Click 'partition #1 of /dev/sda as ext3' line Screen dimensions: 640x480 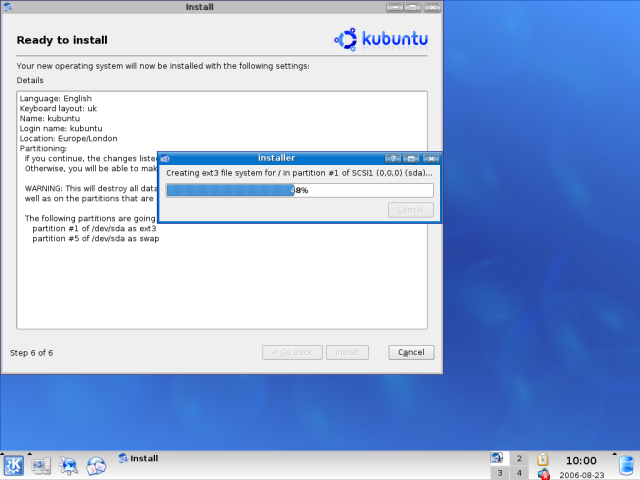coord(94,229)
